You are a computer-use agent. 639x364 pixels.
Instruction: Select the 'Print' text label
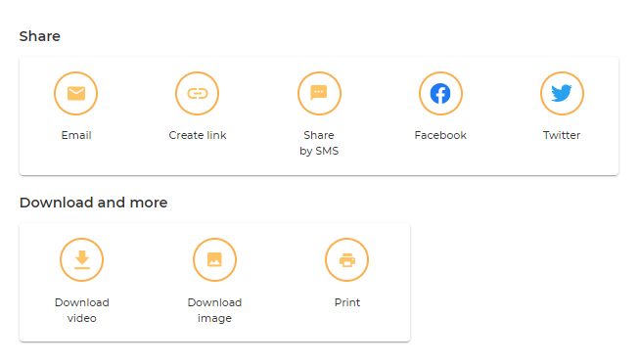click(x=347, y=302)
